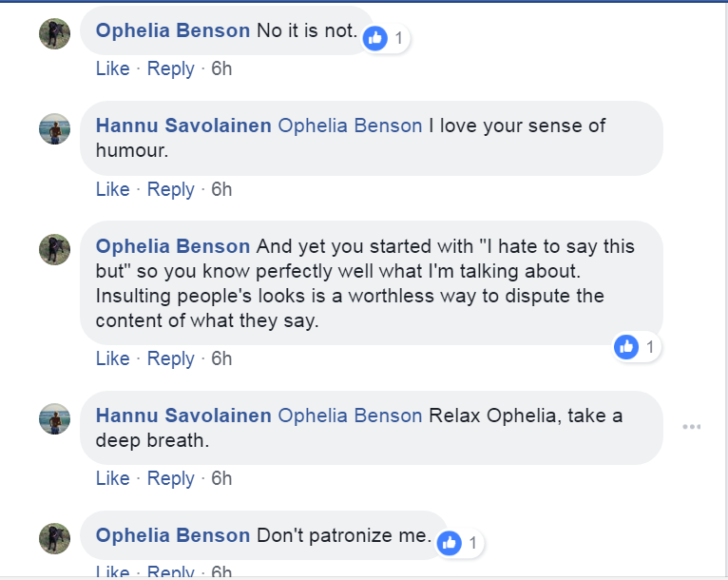Click Ophelia Benson's avatar beside "Don't patronize me."
Screen dimensions: 728x580
[54, 537]
